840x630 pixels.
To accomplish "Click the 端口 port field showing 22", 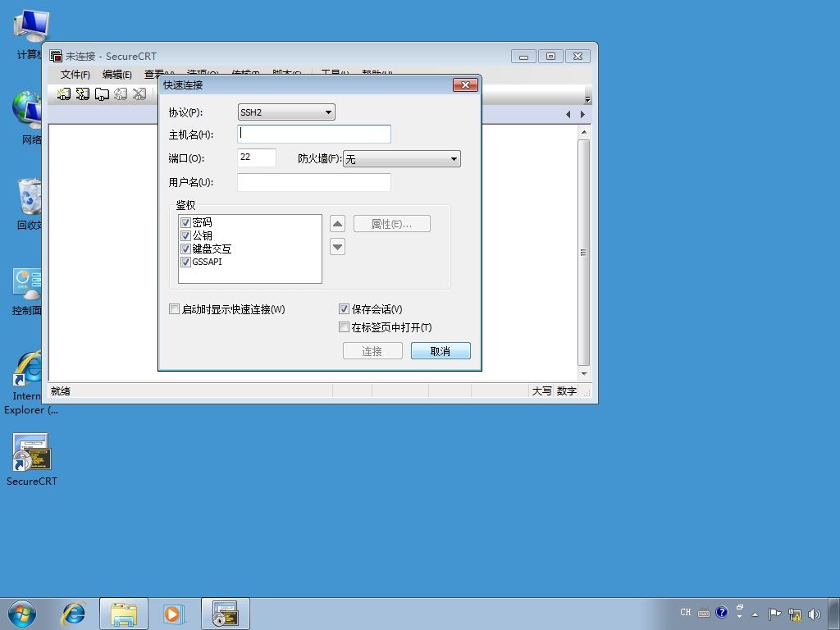I will (x=257, y=157).
